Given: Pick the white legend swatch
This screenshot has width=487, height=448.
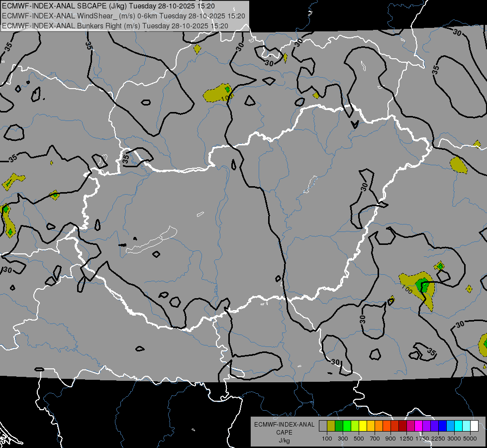Looking at the screenshot, I should click(x=475, y=426).
